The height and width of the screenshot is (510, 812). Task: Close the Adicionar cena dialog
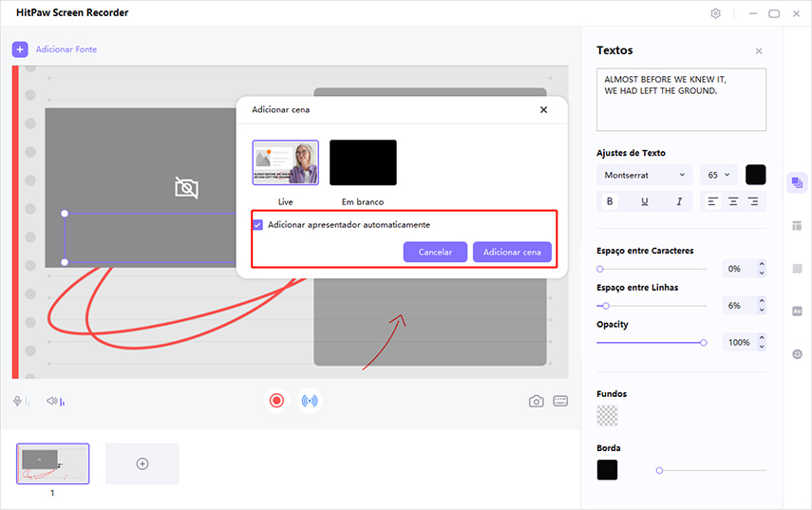(x=544, y=110)
